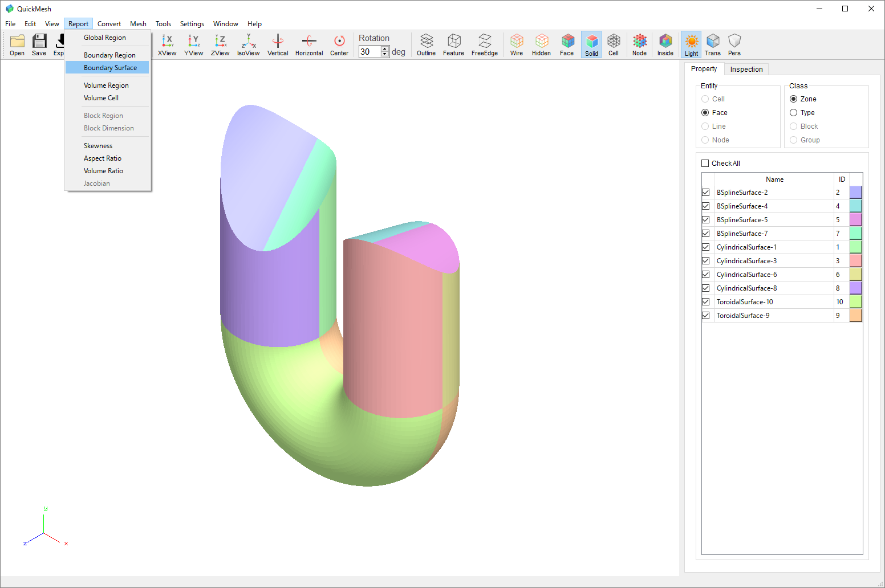Show Feature edges
The height and width of the screenshot is (588, 885).
pos(454,44)
